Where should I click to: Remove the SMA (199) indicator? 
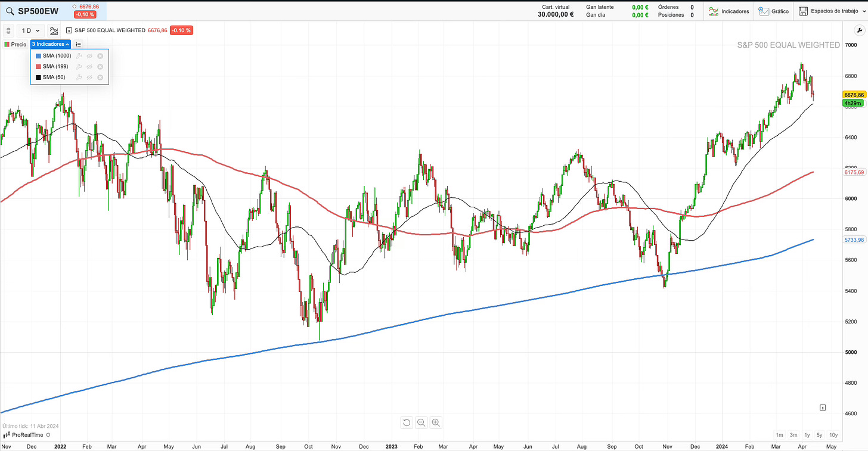click(x=100, y=67)
